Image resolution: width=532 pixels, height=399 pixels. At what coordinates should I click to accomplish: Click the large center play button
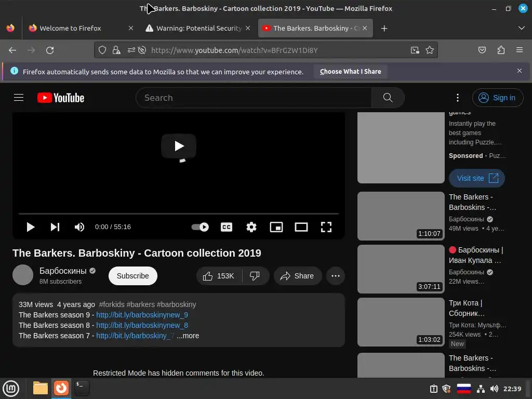point(179,146)
